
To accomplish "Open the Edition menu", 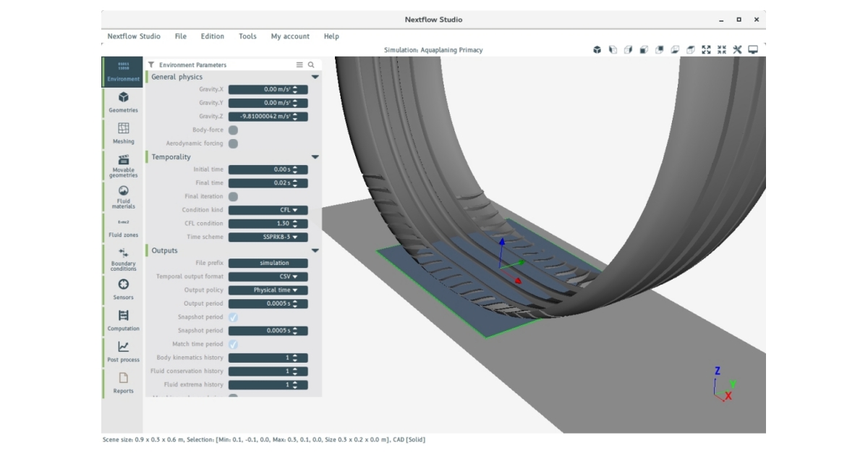I will point(212,36).
